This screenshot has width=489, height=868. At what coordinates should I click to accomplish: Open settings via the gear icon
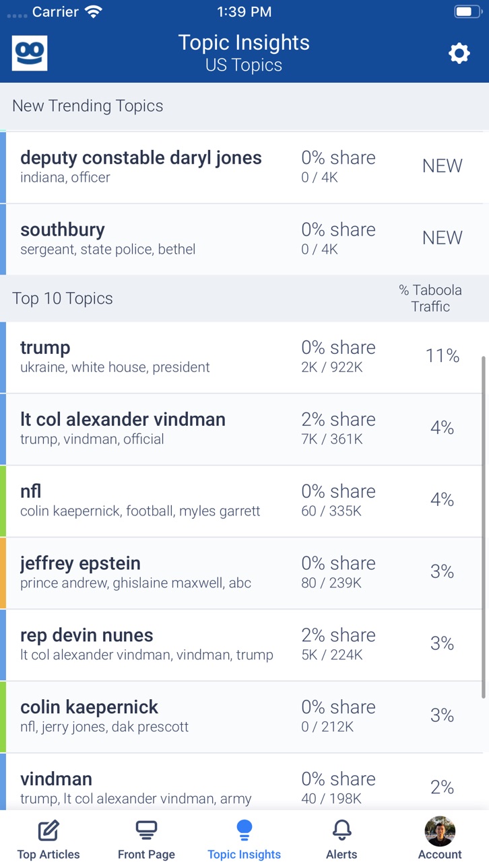click(x=459, y=53)
